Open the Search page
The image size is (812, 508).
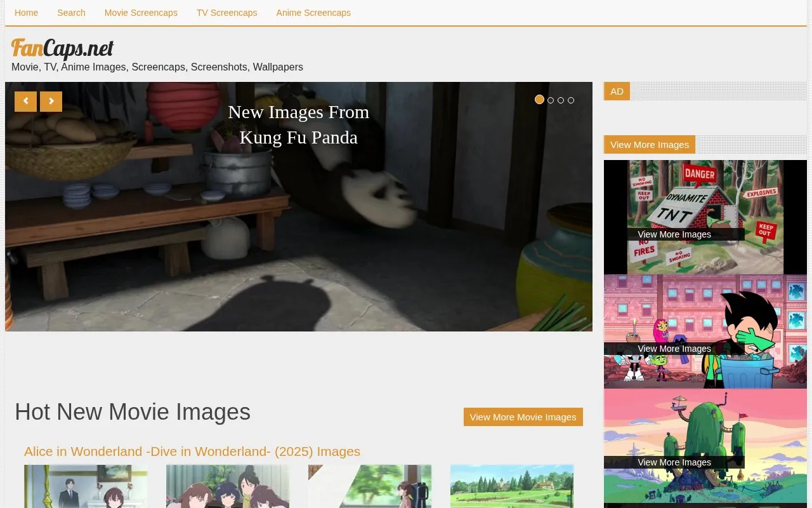coord(71,13)
